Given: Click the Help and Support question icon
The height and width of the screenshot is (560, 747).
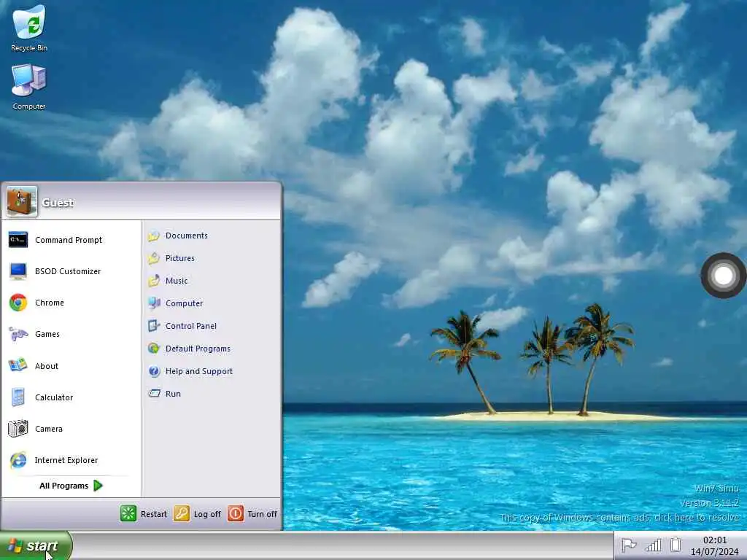Looking at the screenshot, I should [153, 371].
